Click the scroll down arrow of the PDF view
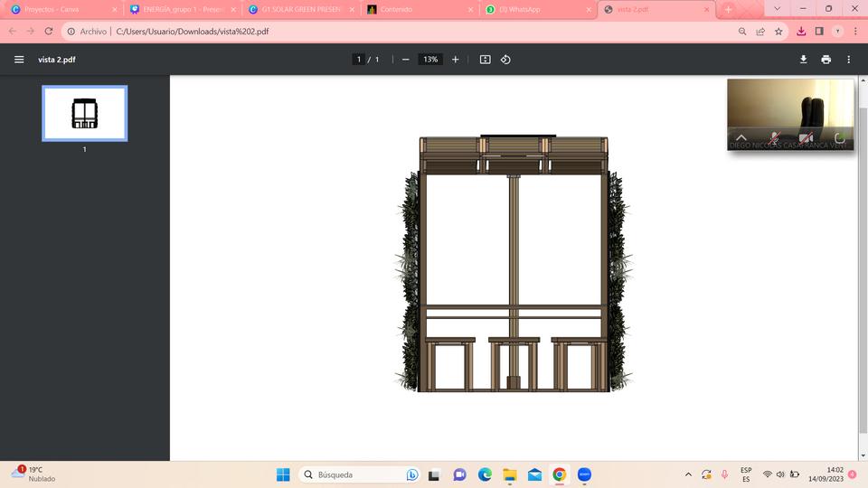Viewport: 868px width, 488px height. click(x=863, y=455)
